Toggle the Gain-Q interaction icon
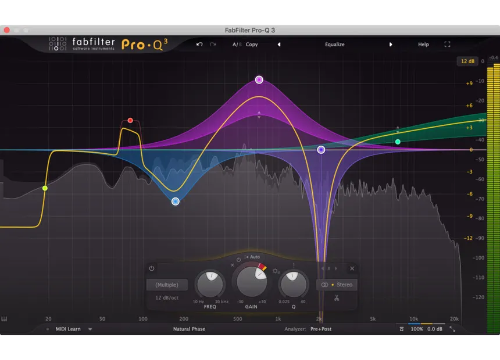Screen dimensions: 500x360 pyautogui.click(x=276, y=271)
